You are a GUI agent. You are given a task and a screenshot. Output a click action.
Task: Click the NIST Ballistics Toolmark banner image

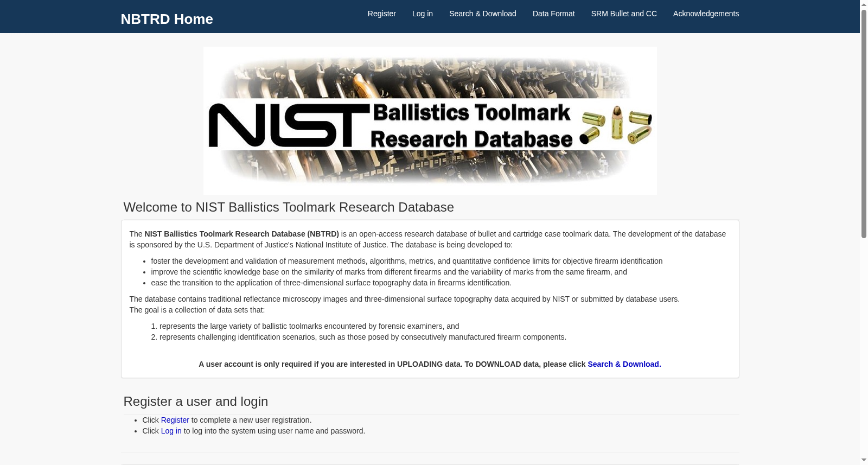coord(430,120)
